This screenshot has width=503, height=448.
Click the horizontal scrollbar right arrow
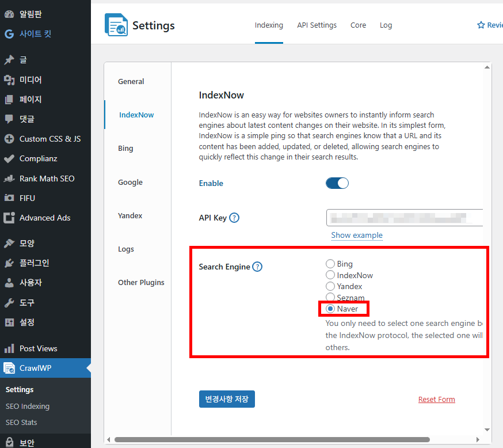click(x=478, y=439)
